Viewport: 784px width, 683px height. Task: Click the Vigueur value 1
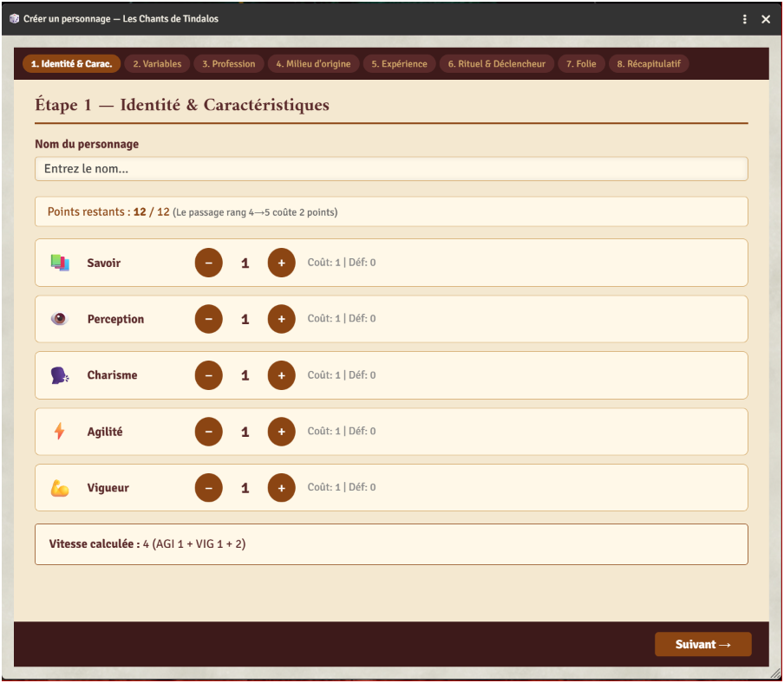point(245,488)
